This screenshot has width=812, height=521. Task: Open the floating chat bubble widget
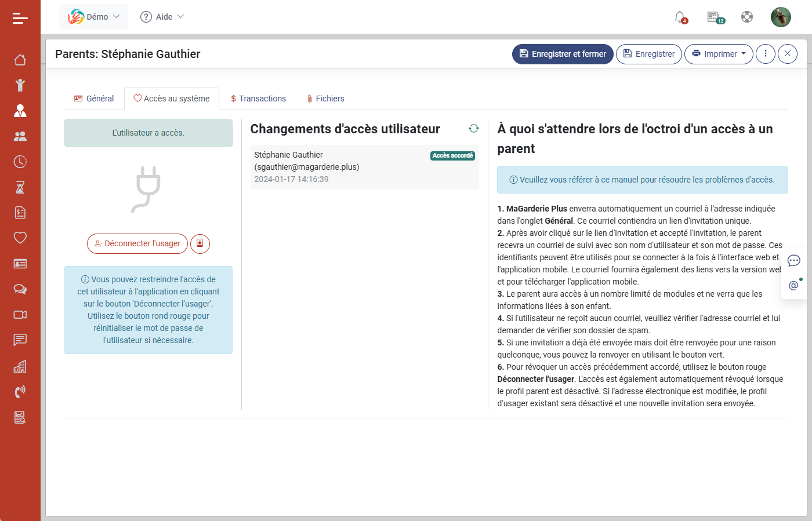click(794, 261)
